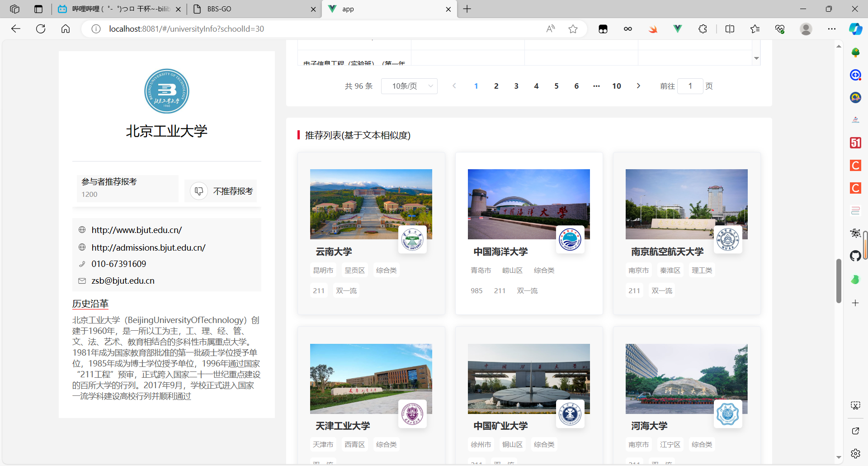The image size is (868, 466).
Task: Select page 5 in pagination
Action: pyautogui.click(x=557, y=86)
